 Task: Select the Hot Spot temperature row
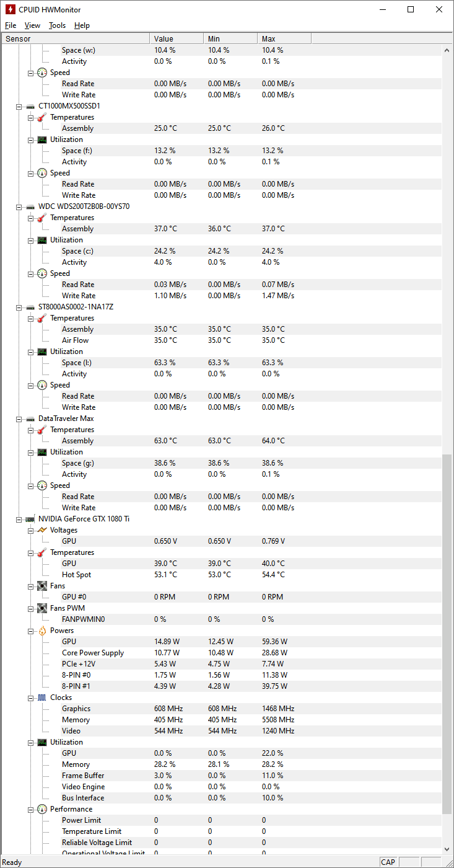pos(76,575)
